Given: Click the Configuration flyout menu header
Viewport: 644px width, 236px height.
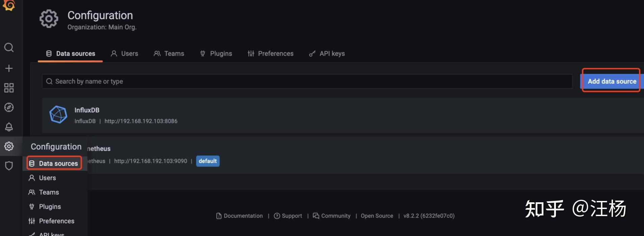Looking at the screenshot, I should coord(56,147).
